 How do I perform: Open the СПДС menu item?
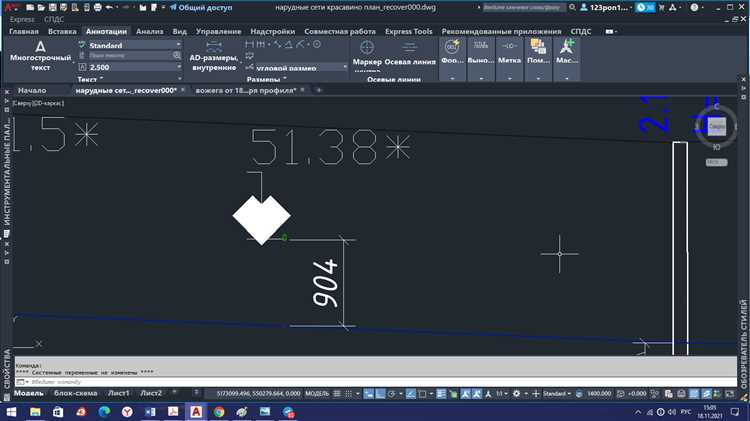(54, 19)
